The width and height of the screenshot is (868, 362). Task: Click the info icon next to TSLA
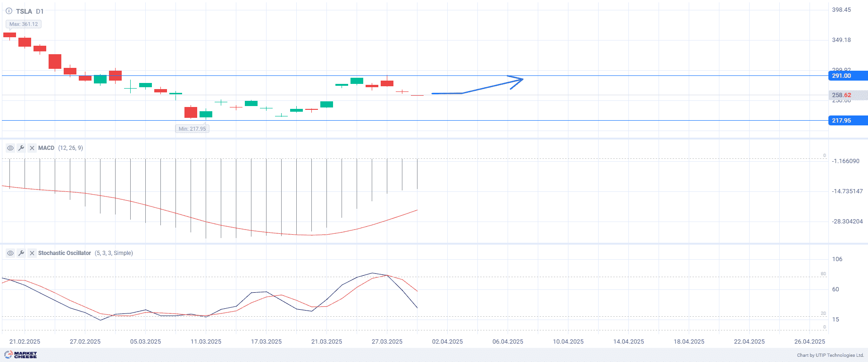tap(9, 11)
